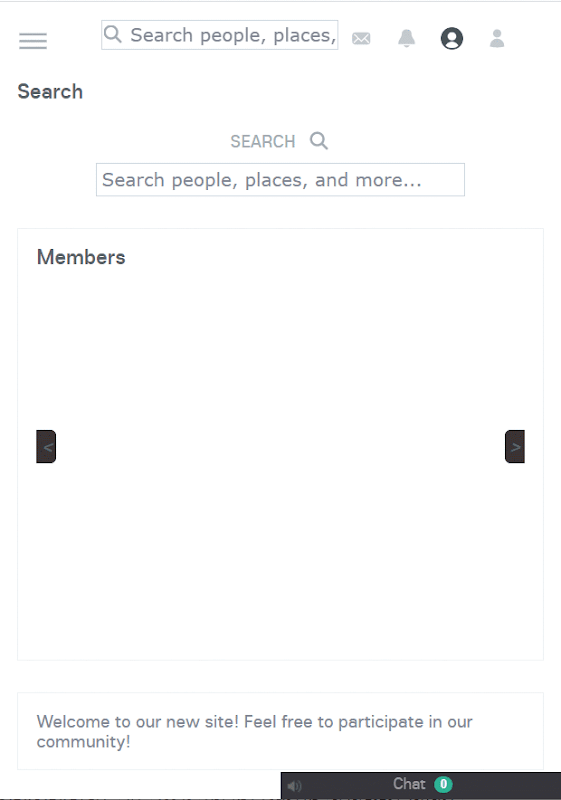The image size is (561, 800).
Task: Focus the main 'Search people, places, and more' box
Action: [280, 180]
